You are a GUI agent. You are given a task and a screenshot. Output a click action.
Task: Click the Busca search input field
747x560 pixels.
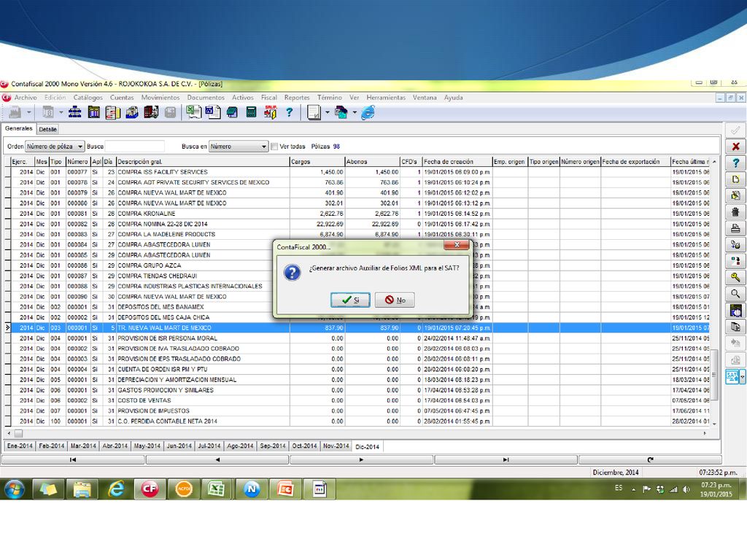point(134,147)
